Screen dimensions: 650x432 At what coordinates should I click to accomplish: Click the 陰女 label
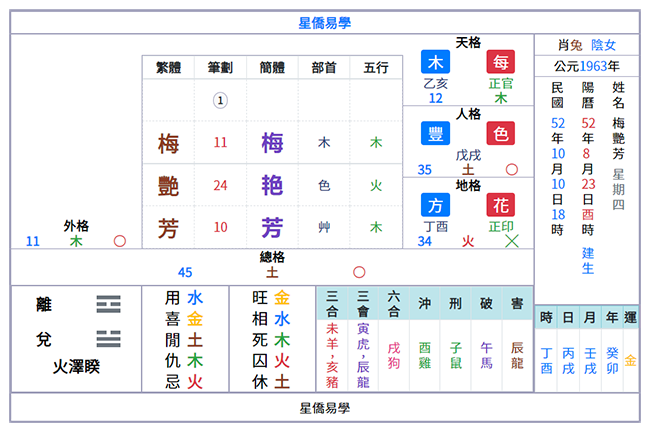pyautogui.click(x=604, y=45)
